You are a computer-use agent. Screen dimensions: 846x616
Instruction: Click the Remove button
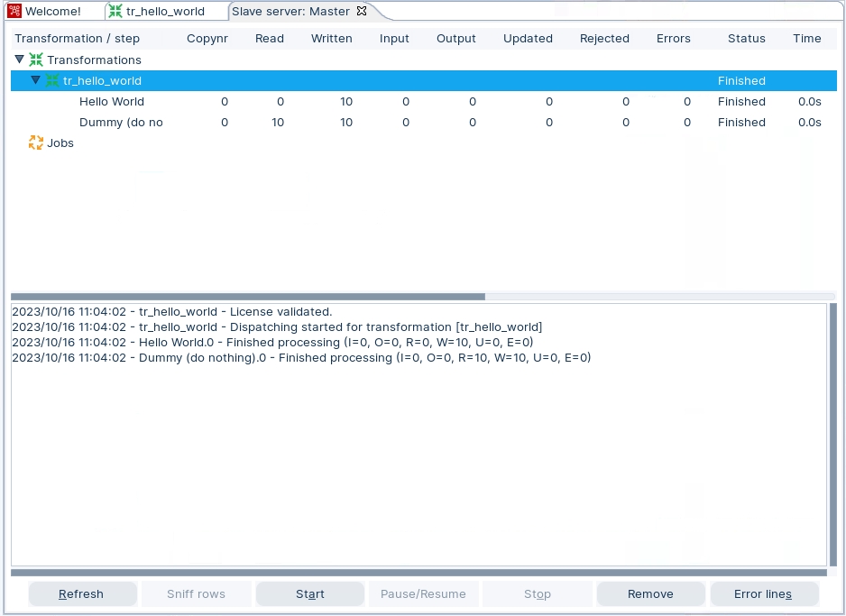point(650,594)
